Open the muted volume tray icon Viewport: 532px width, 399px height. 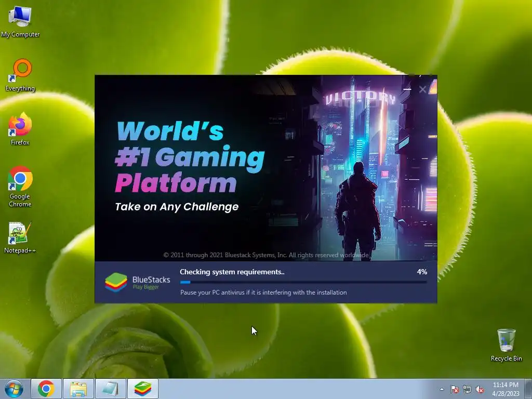tap(480, 389)
